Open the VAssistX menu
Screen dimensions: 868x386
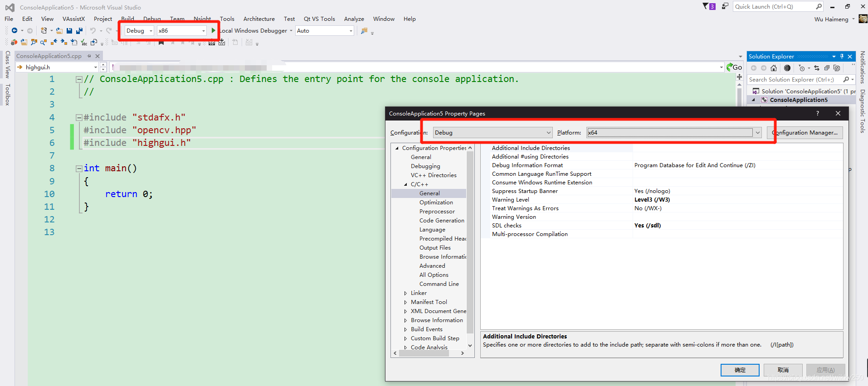coord(74,19)
